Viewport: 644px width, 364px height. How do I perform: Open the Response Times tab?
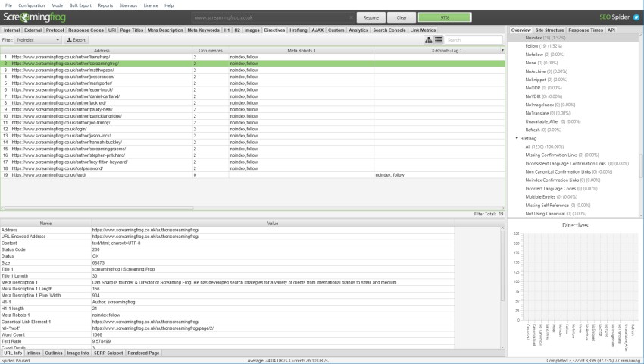point(586,30)
